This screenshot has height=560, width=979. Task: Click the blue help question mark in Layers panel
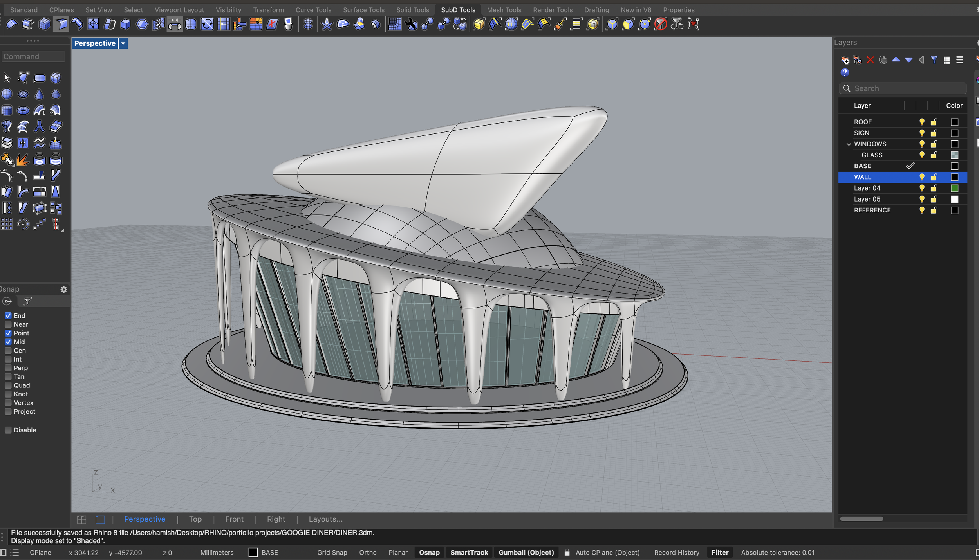point(845,72)
